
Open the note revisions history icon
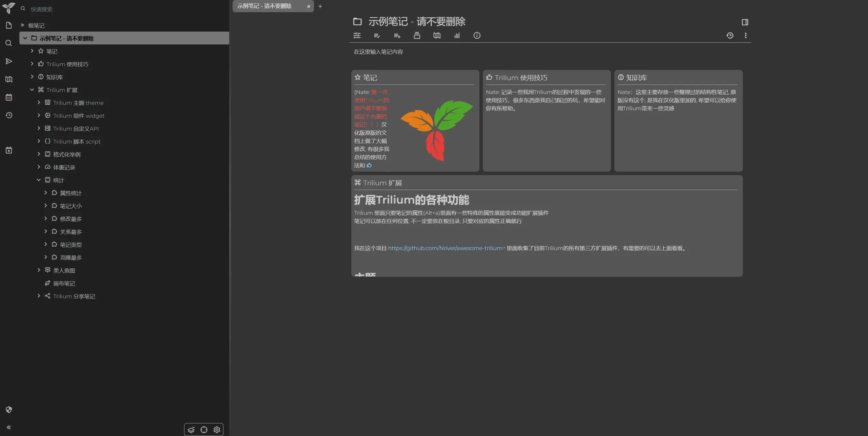[x=730, y=35]
